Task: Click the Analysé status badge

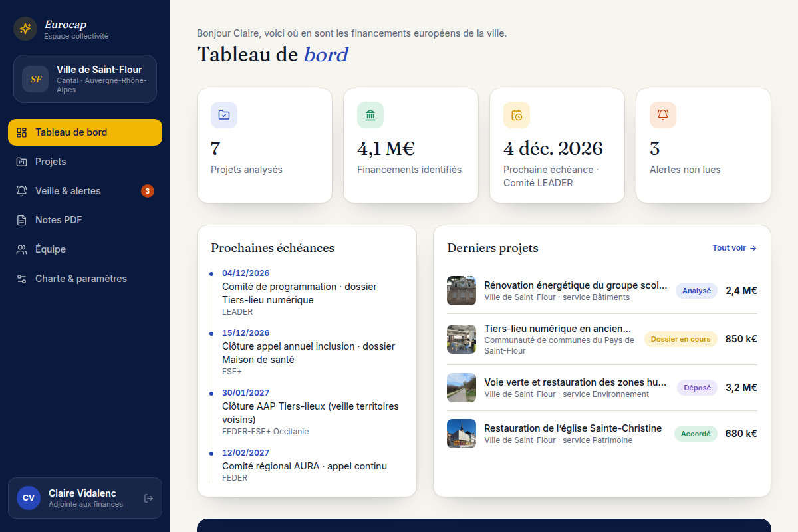Action: (x=696, y=291)
